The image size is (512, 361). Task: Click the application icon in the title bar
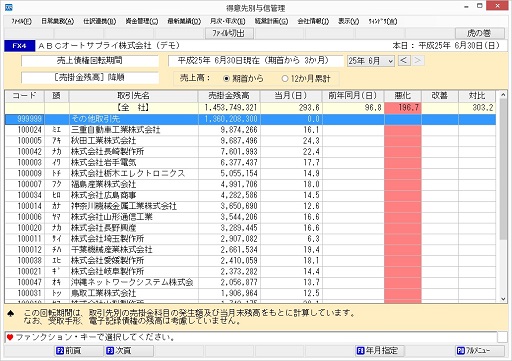[9, 7]
